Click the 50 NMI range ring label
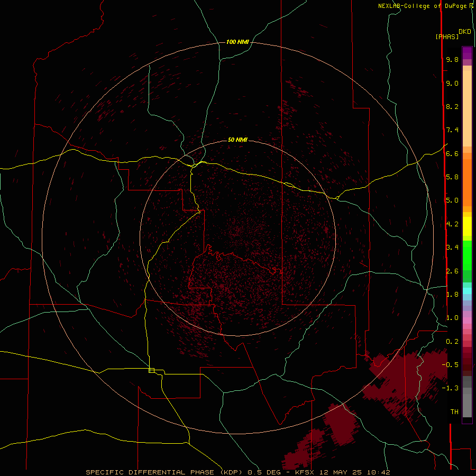 tap(237, 140)
